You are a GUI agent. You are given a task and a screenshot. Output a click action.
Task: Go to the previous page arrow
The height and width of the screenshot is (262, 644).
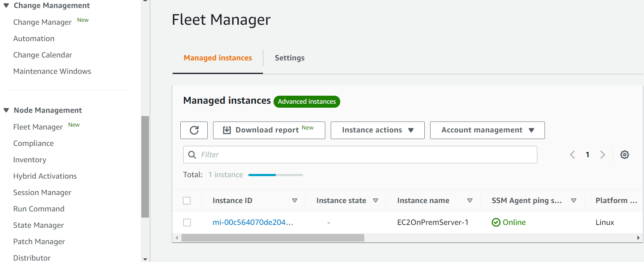[572, 155]
